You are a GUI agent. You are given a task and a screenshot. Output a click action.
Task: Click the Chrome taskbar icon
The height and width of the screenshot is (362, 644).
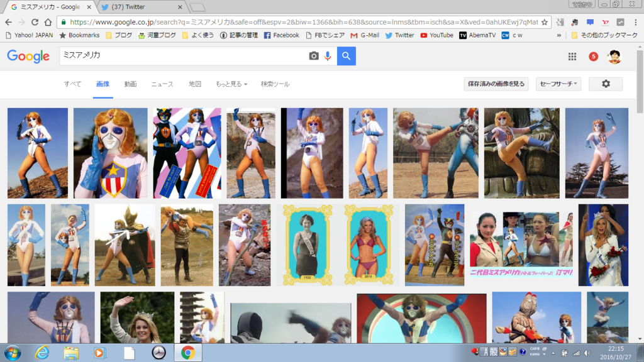coord(187,353)
